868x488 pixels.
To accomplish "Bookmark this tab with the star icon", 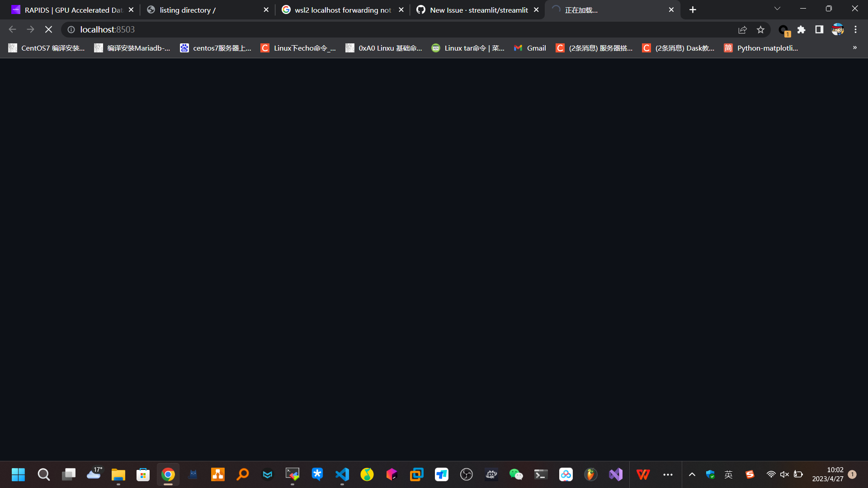I will click(760, 29).
